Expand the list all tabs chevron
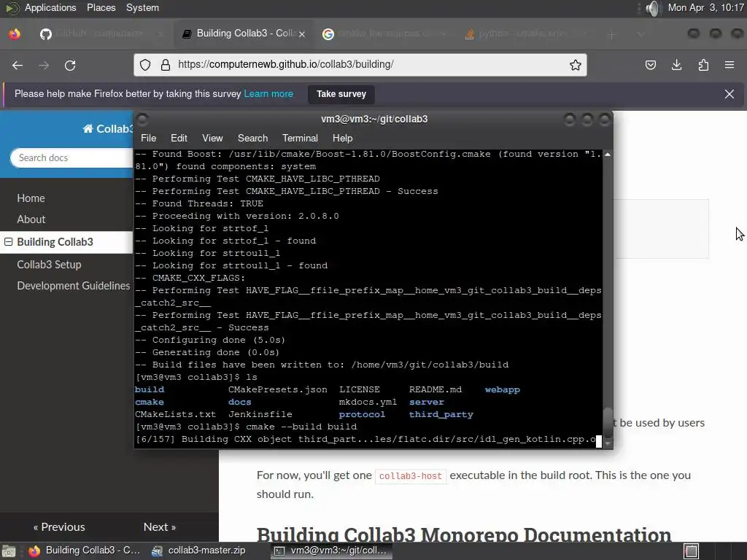Screen dimensions: 747x560 click(x=641, y=34)
